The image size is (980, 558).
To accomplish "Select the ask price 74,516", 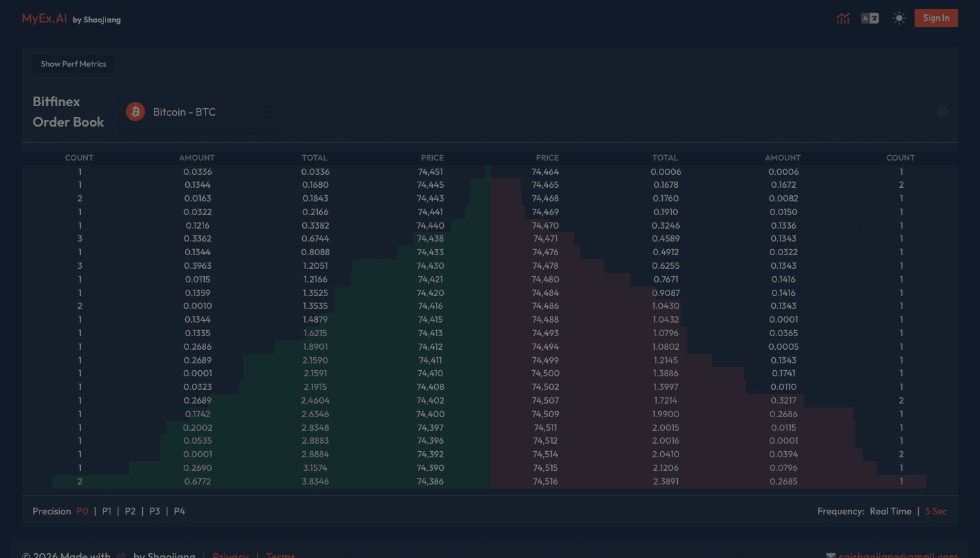I will click(545, 481).
